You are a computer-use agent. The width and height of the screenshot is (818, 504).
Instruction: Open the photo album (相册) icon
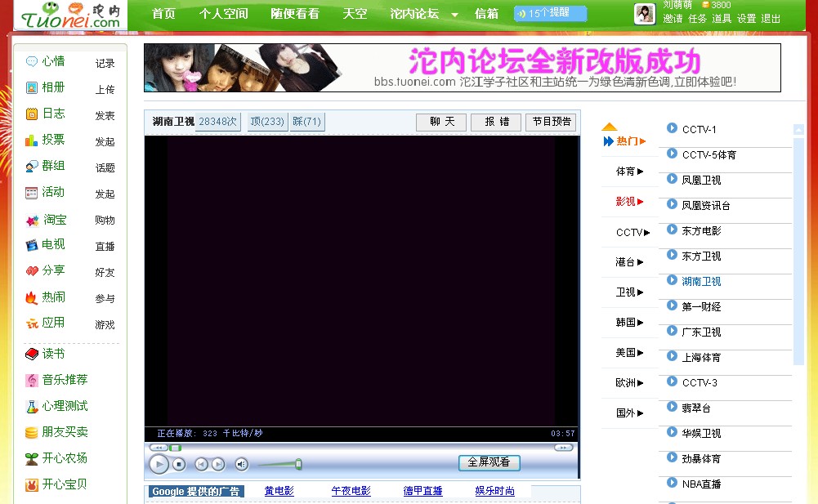pyautogui.click(x=32, y=87)
